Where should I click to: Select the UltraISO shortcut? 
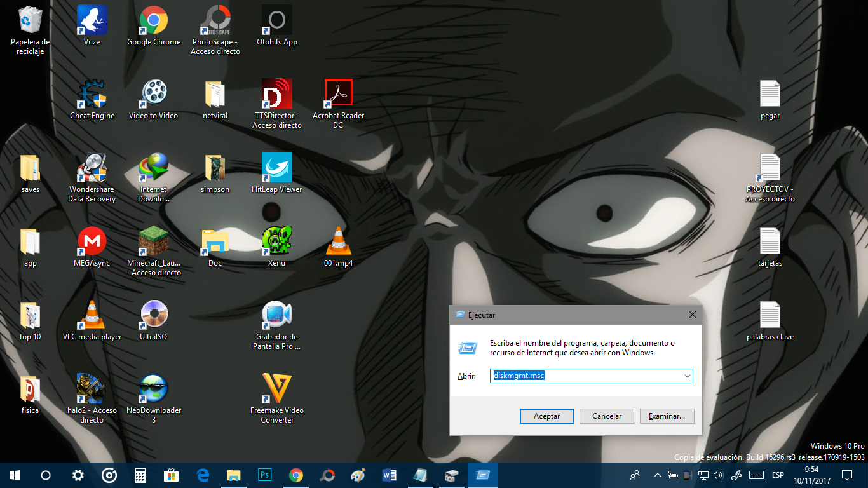(x=153, y=321)
